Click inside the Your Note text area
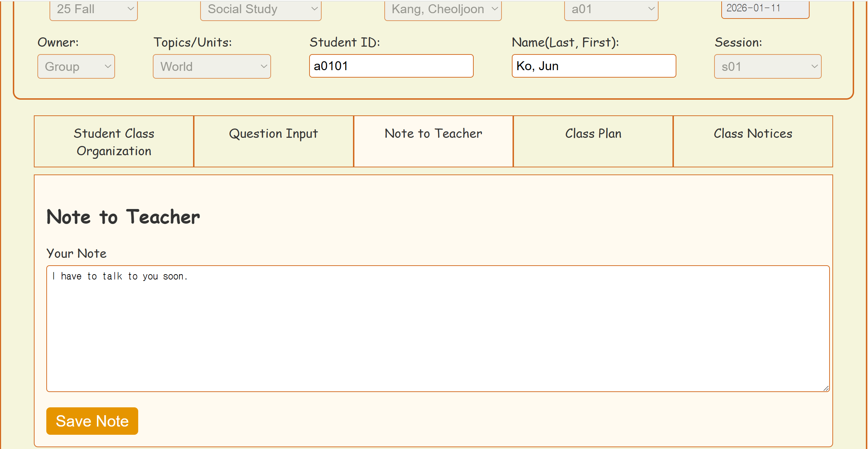Image resolution: width=868 pixels, height=449 pixels. click(438, 328)
